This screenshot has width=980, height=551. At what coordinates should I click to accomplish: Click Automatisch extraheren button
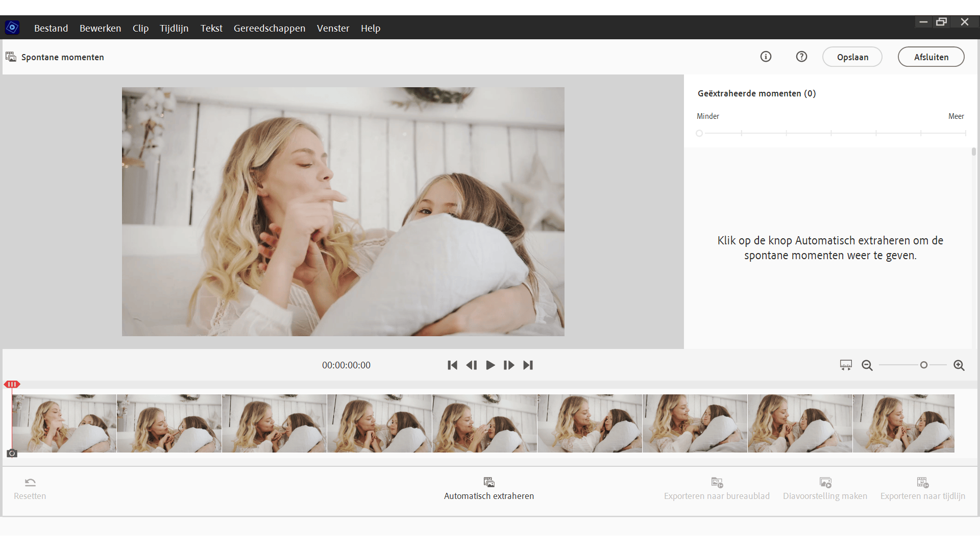click(x=489, y=489)
